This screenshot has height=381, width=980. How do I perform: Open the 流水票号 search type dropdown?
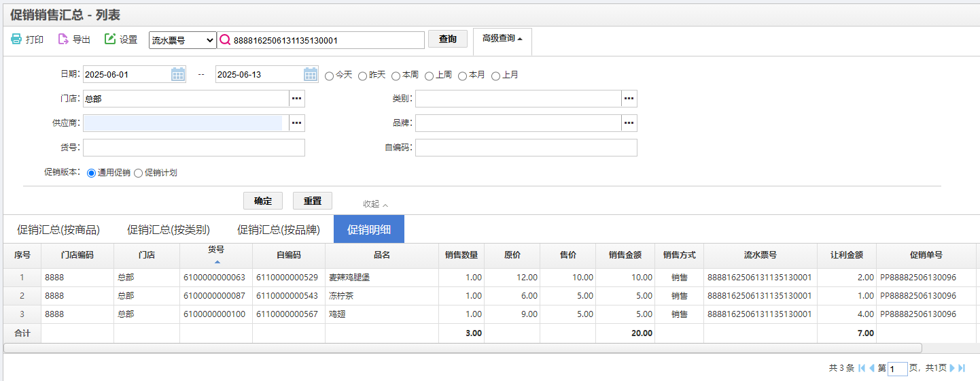[x=183, y=40]
